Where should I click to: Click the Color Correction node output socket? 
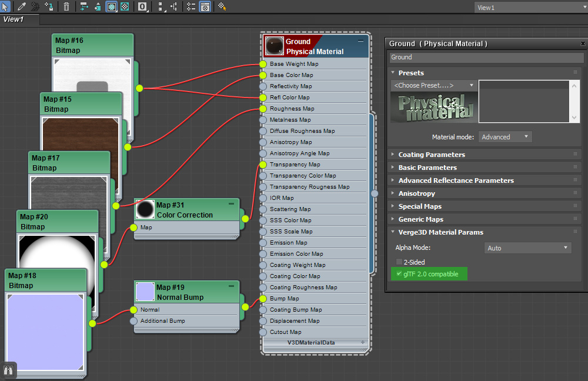pos(245,219)
